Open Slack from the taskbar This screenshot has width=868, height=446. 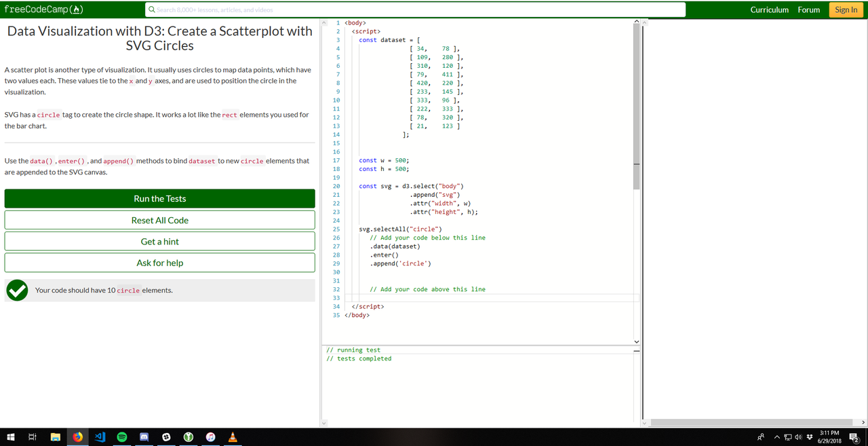pyautogui.click(x=166, y=437)
